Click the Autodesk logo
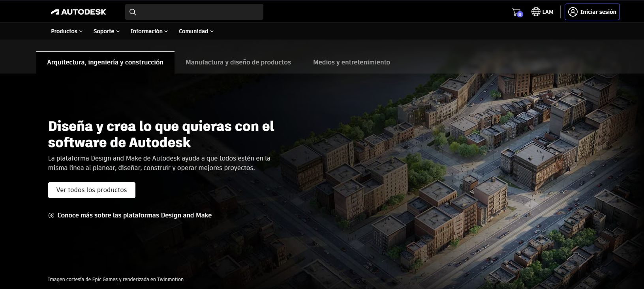 click(79, 12)
